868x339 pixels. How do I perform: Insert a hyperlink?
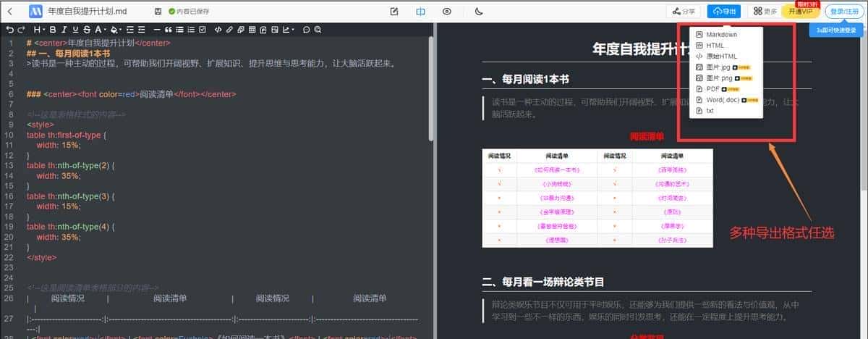click(x=229, y=30)
